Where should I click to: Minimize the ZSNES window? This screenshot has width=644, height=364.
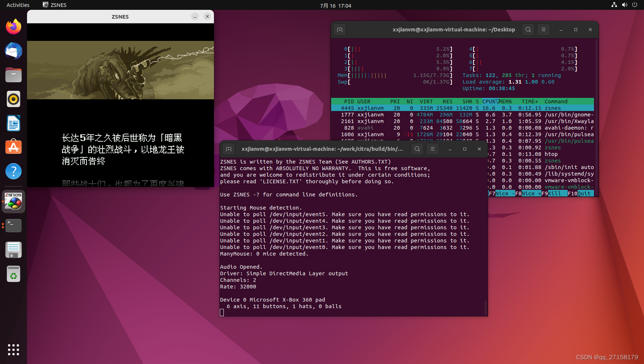click(195, 17)
